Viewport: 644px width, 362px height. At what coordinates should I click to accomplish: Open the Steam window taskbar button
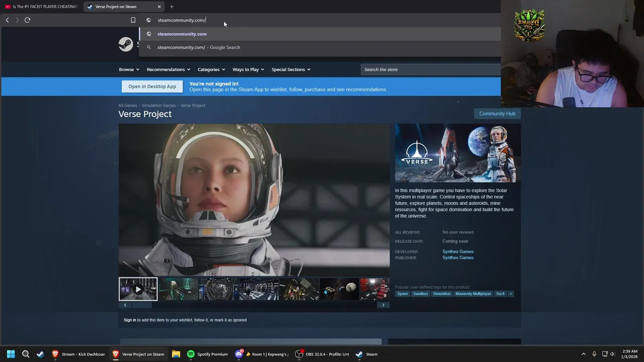coord(367,354)
